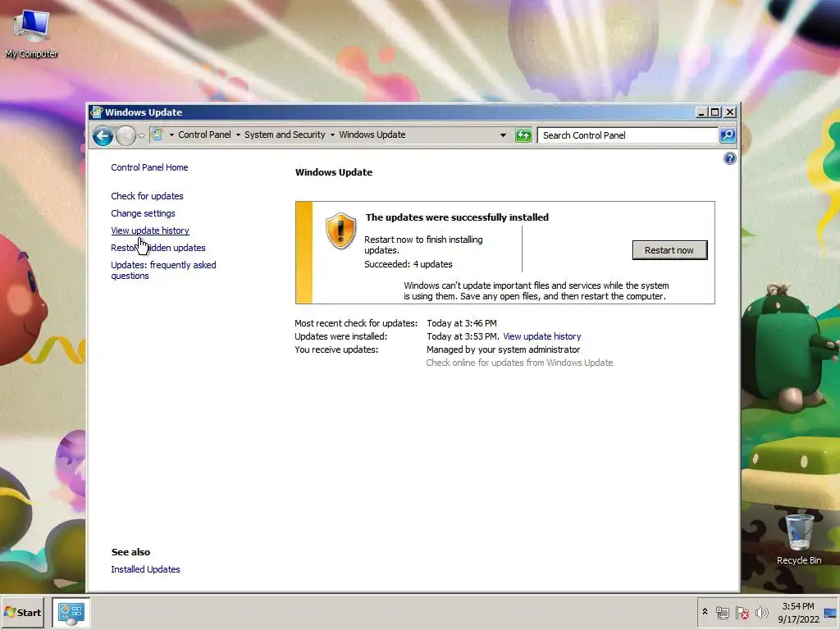
Task: Expand arrow before System and Security breadcrumb
Action: [238, 135]
